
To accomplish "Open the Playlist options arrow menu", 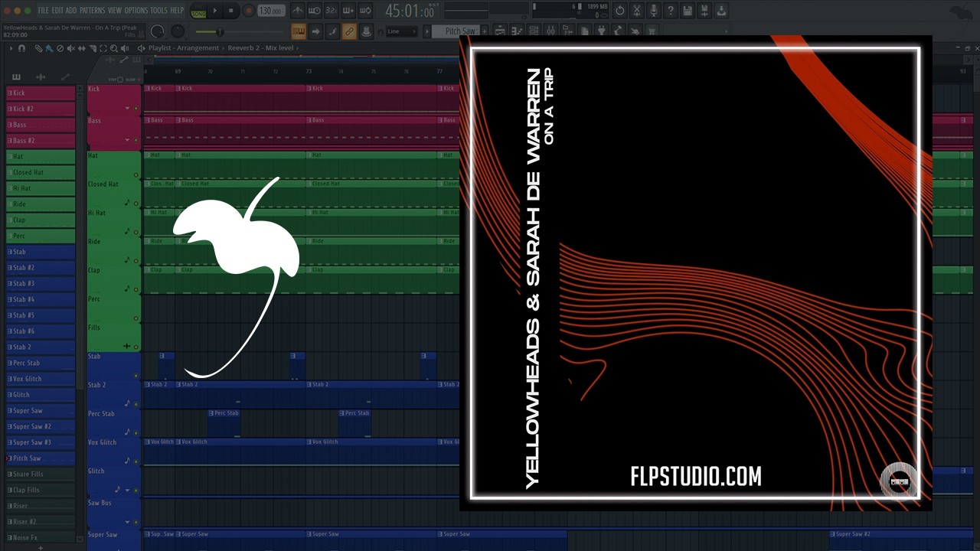I will point(11,48).
